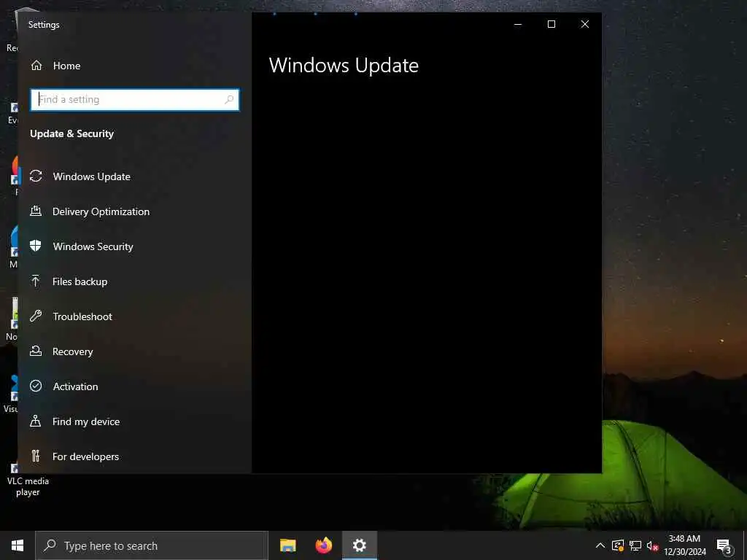Show hidden system tray icons
Viewport: 747px width, 560px height.
(x=600, y=545)
